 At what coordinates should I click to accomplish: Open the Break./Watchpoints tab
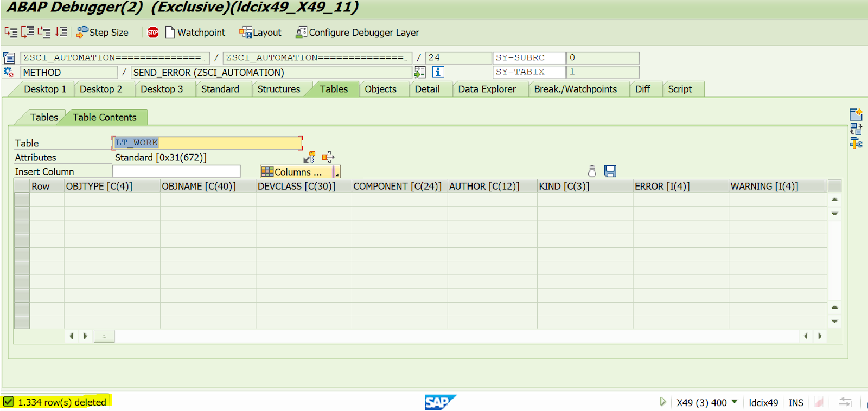[x=576, y=89]
